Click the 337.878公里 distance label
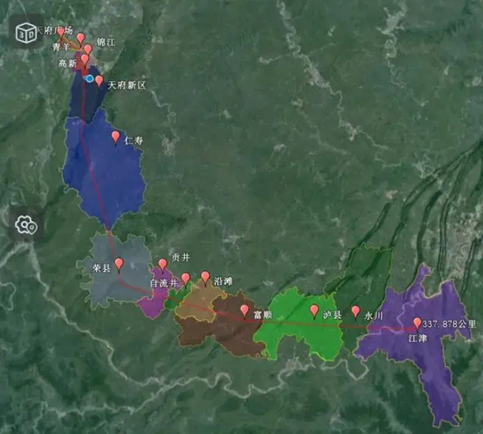The height and width of the screenshot is (434, 483). click(449, 324)
